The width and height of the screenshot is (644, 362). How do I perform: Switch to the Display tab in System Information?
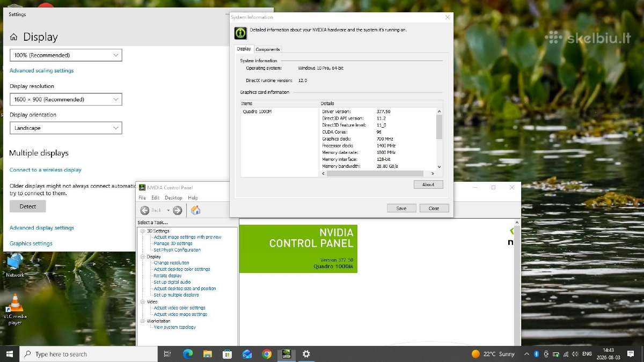(x=244, y=49)
